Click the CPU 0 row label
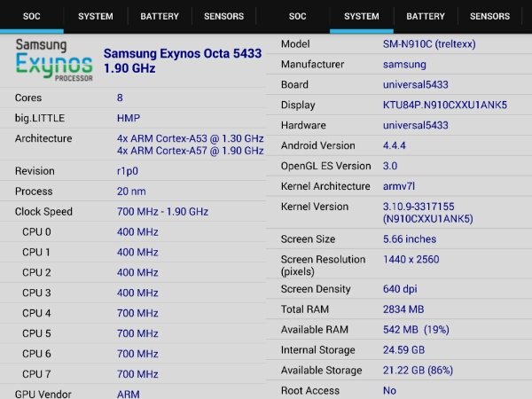 pyautogui.click(x=36, y=232)
